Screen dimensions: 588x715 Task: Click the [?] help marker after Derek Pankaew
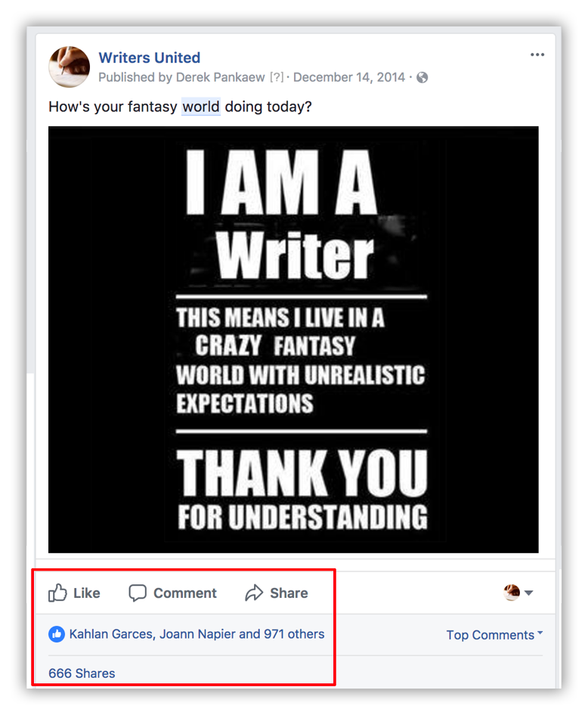(x=277, y=78)
